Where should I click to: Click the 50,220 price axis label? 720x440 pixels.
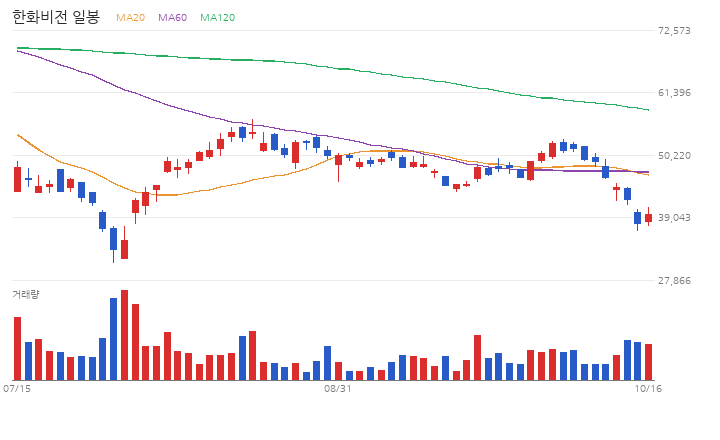click(x=674, y=156)
